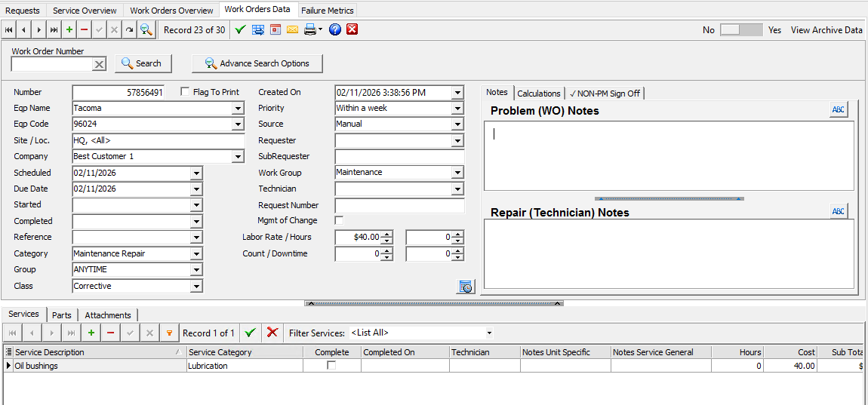Open the NON-PM Sign Off tab
Viewport: 868px width, 405px height.
click(605, 94)
